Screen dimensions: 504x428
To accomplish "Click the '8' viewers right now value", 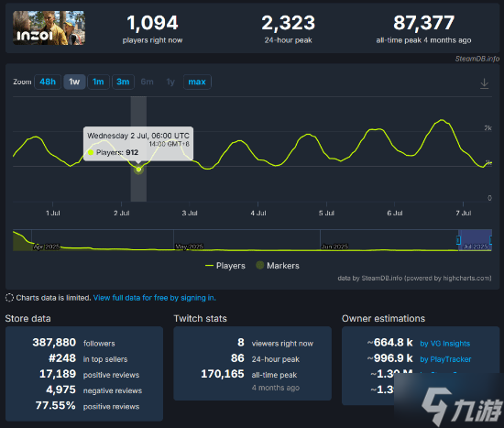I will tap(241, 343).
